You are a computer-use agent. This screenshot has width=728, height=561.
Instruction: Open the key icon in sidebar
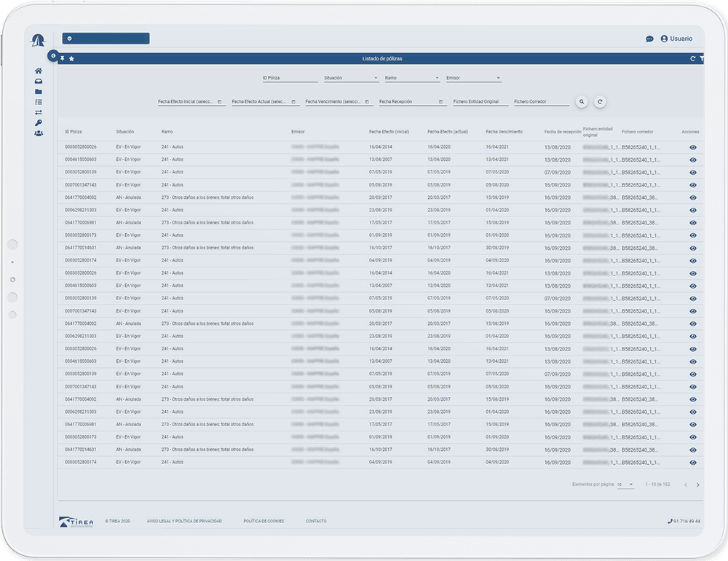(x=39, y=123)
